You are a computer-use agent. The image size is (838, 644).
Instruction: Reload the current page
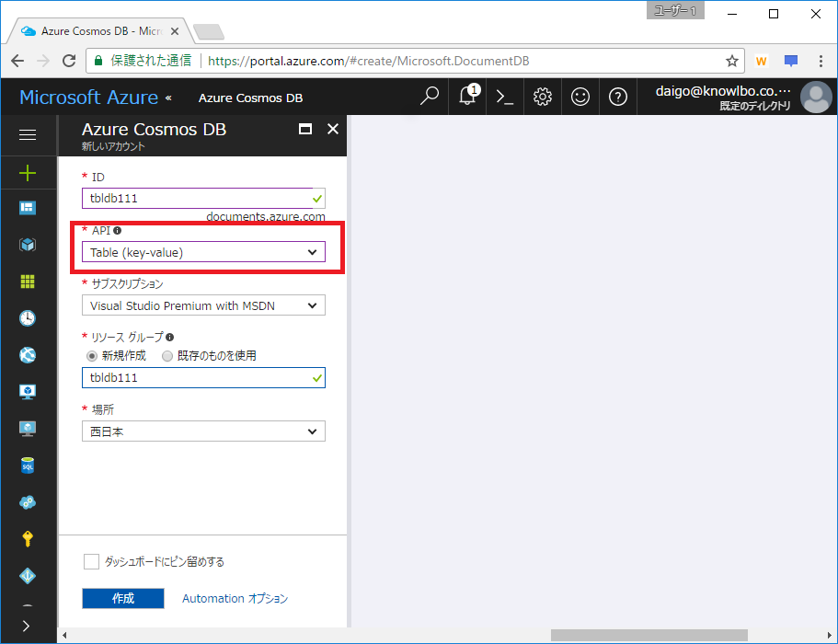[69, 61]
